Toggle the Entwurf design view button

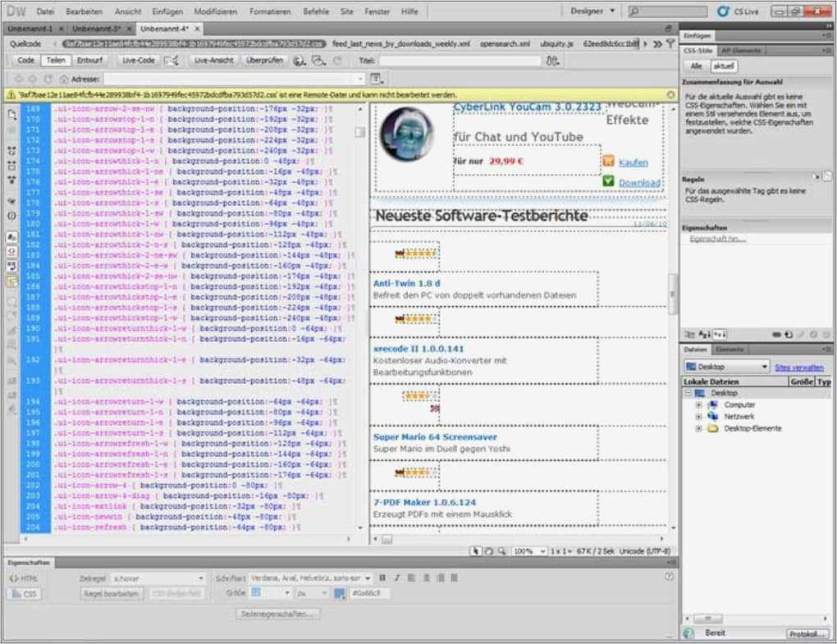(x=89, y=60)
